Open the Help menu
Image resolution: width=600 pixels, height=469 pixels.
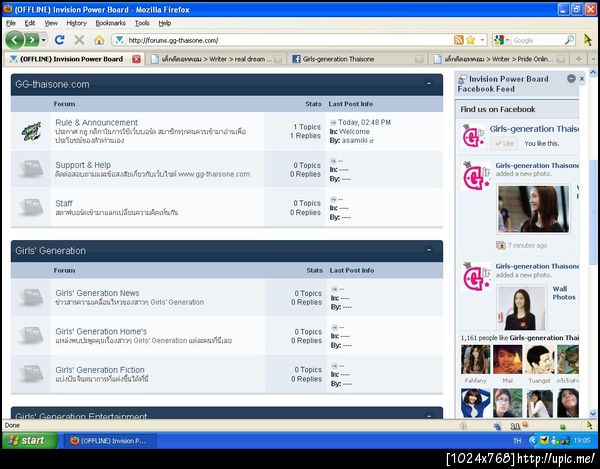[x=165, y=23]
